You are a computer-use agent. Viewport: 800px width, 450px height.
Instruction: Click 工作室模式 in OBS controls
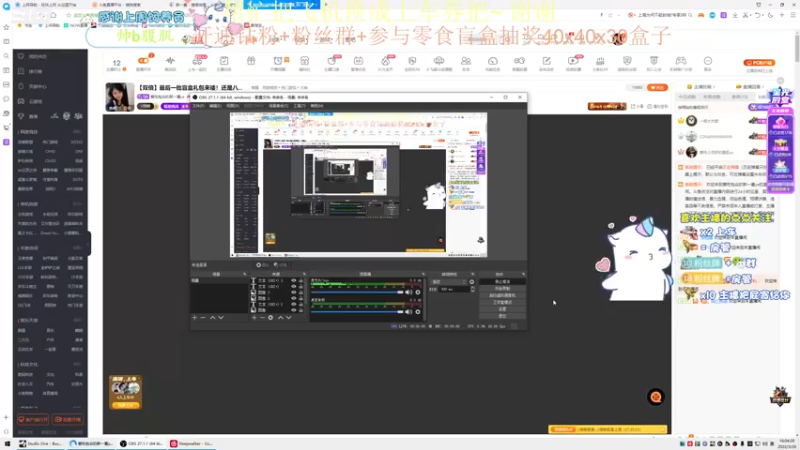click(502, 302)
